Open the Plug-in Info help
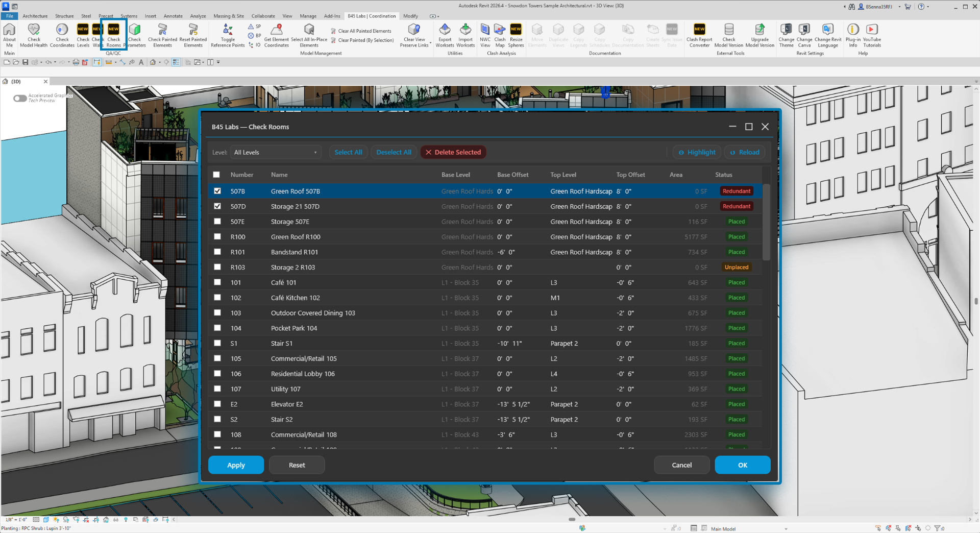The width and height of the screenshot is (980, 533). coord(853,35)
